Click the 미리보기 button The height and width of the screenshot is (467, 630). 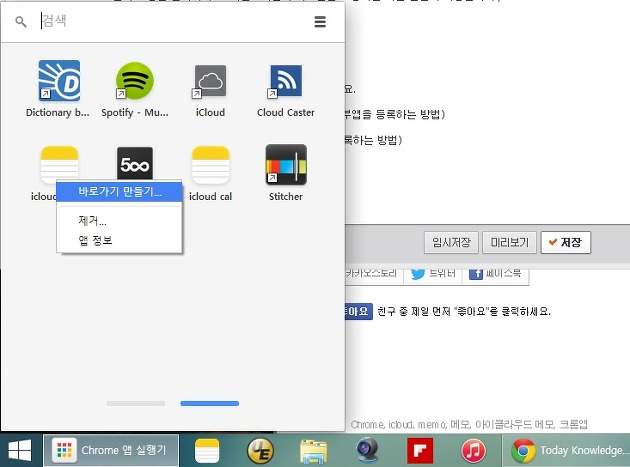point(509,242)
